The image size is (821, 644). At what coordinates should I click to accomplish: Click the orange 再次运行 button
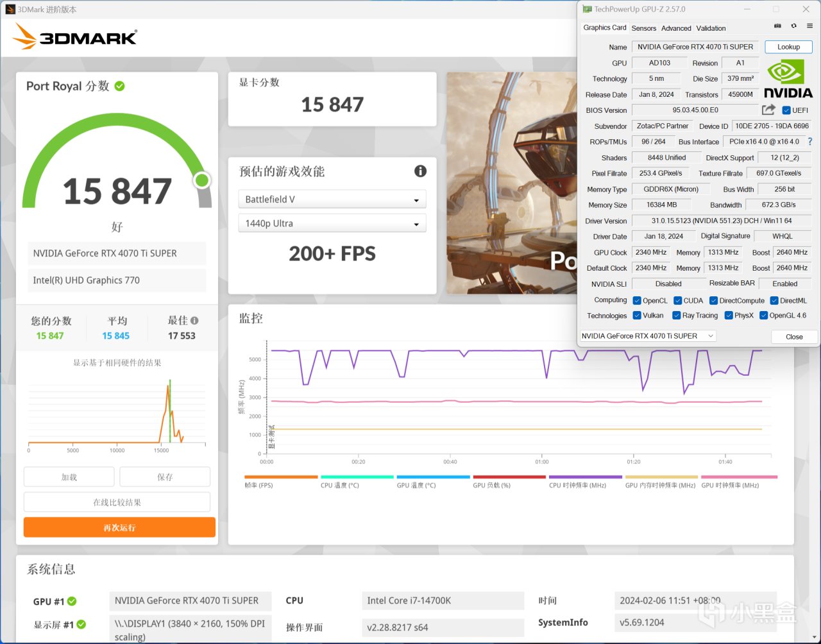pyautogui.click(x=119, y=527)
